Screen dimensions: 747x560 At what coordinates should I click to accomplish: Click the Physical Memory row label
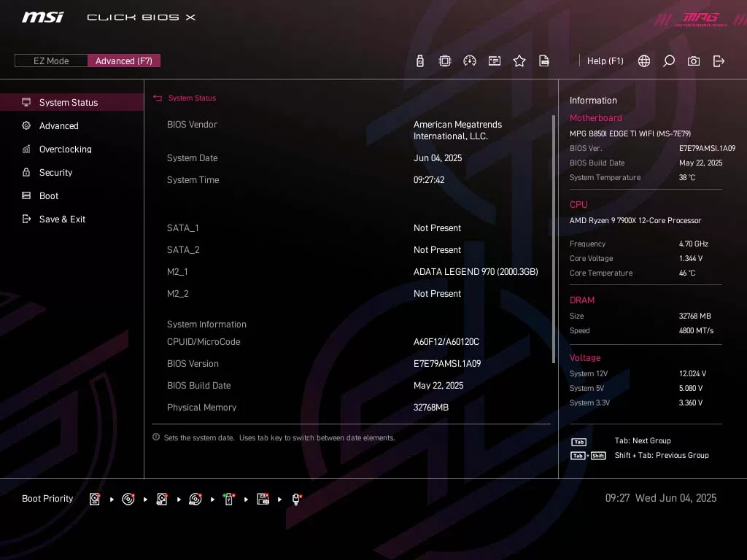(x=201, y=408)
